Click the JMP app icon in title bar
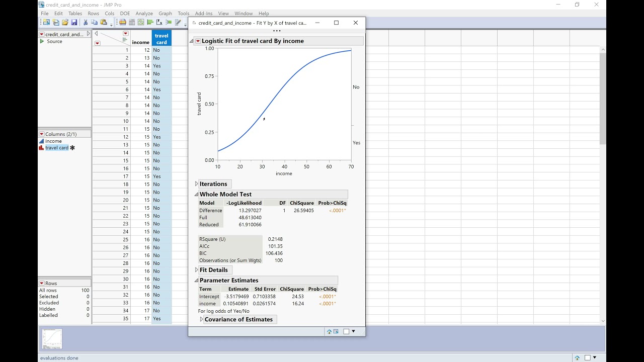644x362 pixels. click(x=41, y=5)
